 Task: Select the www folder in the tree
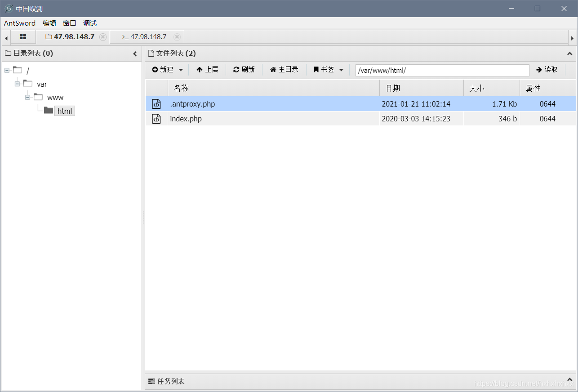tap(55, 98)
